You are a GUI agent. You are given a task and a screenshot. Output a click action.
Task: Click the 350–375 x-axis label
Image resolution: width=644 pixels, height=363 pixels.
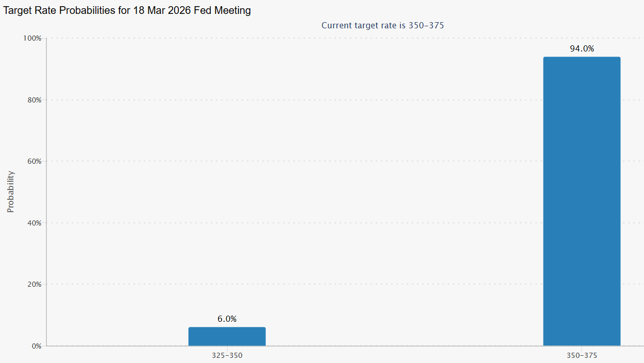(582, 356)
